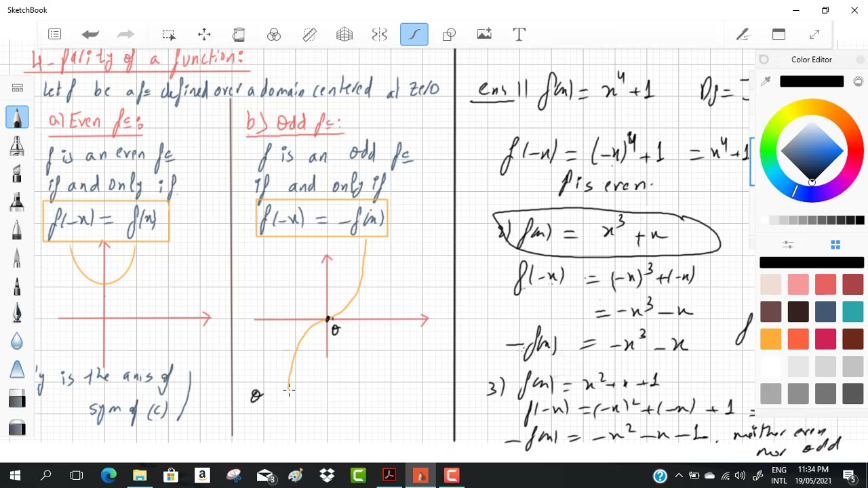Open the brush library at palette top
Viewport: 868px width, 488px height.
click(17, 88)
